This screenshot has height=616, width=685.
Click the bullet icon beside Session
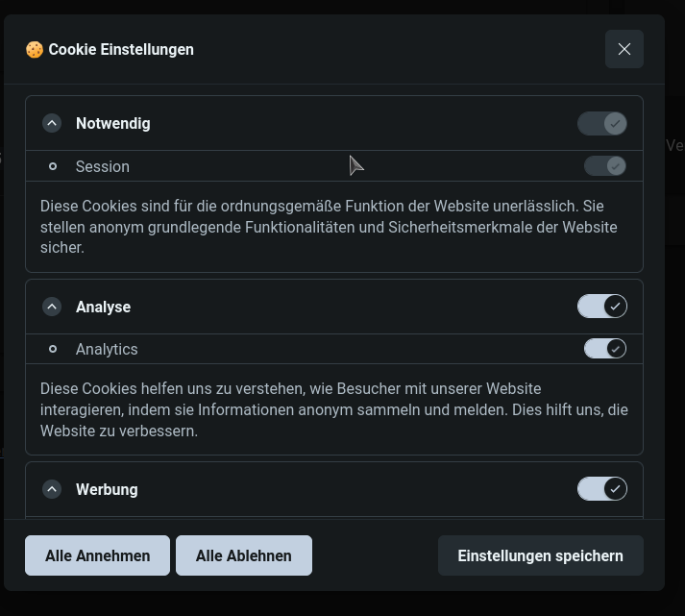coord(53,166)
